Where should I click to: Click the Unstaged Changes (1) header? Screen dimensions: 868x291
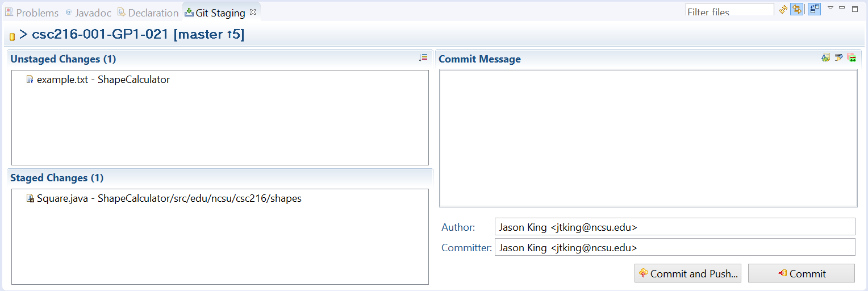63,59
